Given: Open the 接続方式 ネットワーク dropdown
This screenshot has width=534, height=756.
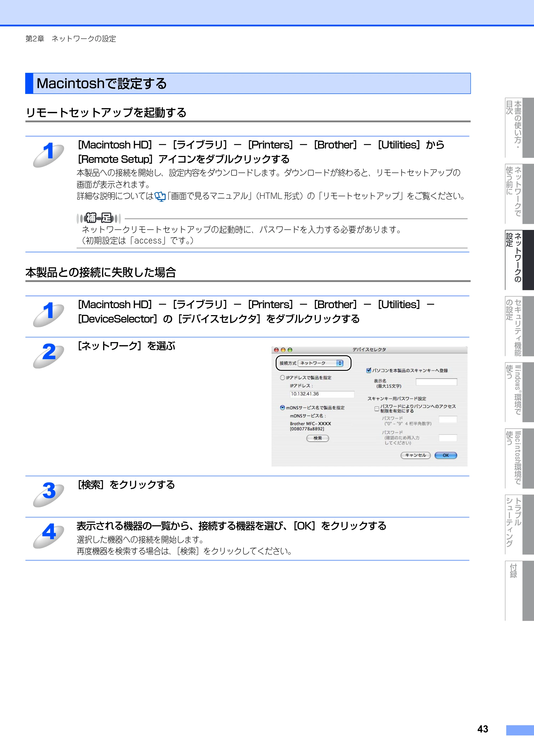Looking at the screenshot, I should pos(321,363).
